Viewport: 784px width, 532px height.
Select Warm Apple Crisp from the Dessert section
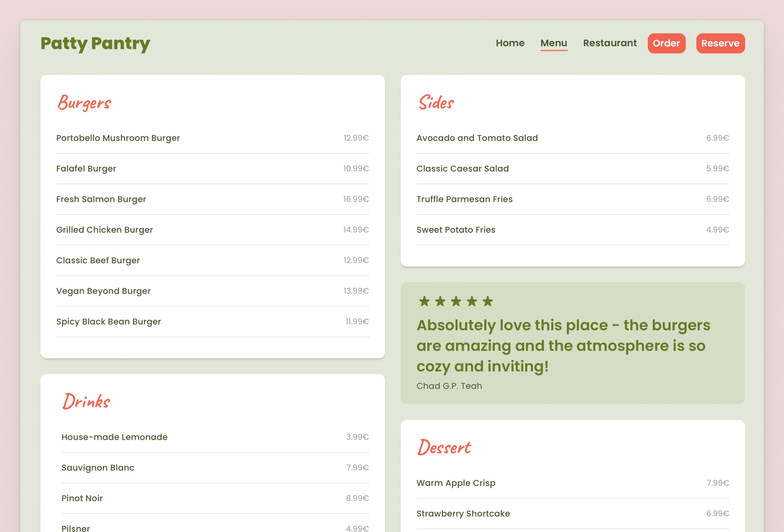456,483
